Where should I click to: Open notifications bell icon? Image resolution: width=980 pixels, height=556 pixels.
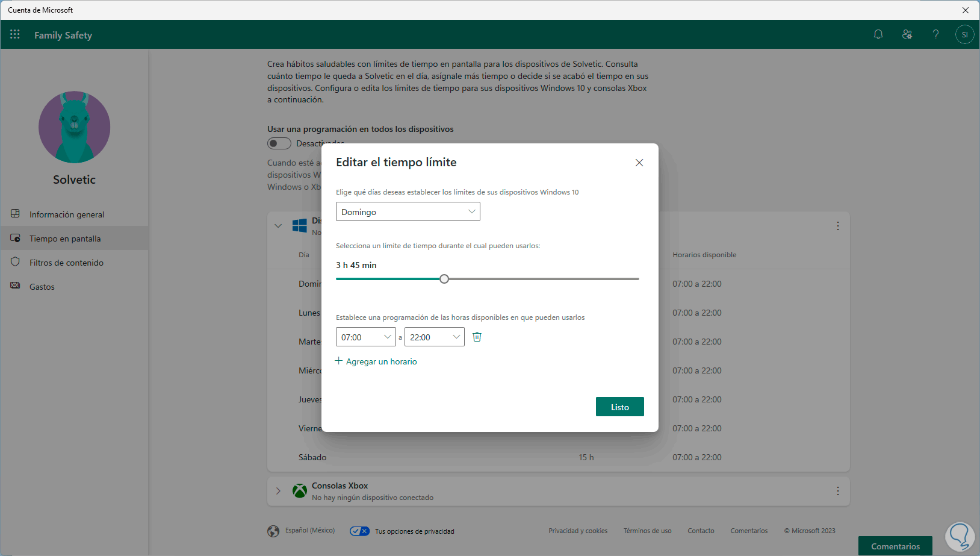click(878, 34)
